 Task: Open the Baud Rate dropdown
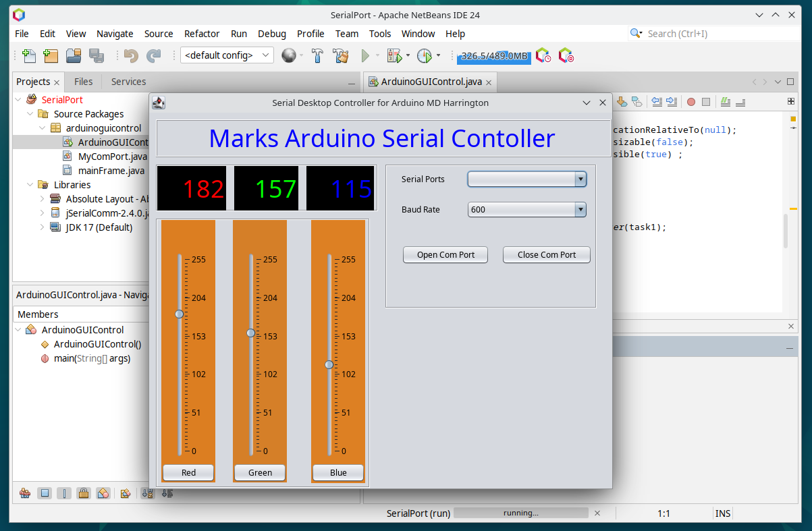(x=580, y=210)
